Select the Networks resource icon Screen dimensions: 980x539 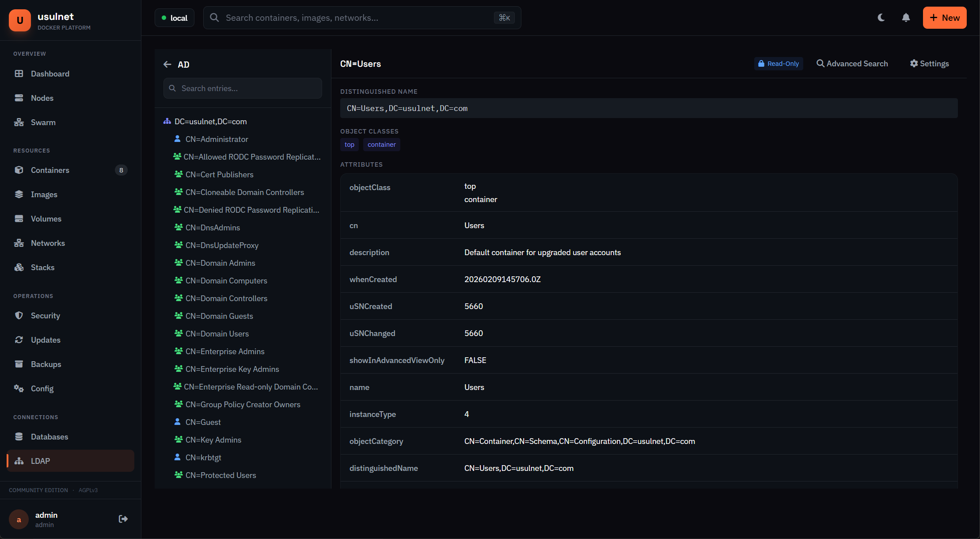[x=19, y=243]
